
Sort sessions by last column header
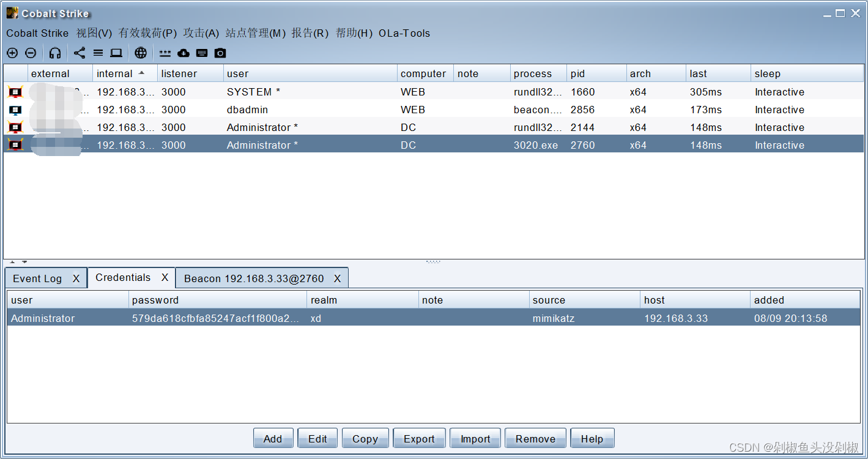point(718,73)
